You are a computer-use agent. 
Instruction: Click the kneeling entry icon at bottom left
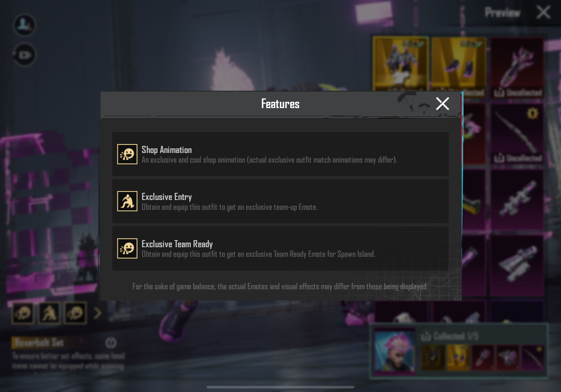tap(49, 313)
